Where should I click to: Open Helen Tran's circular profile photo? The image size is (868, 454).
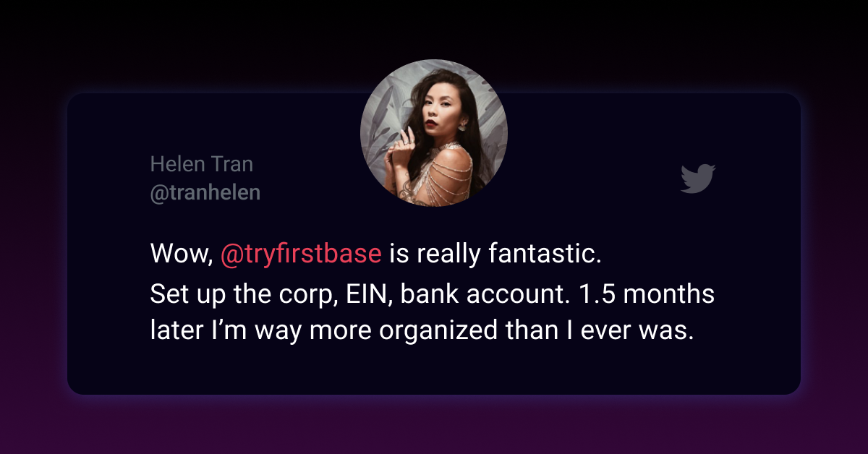434,133
